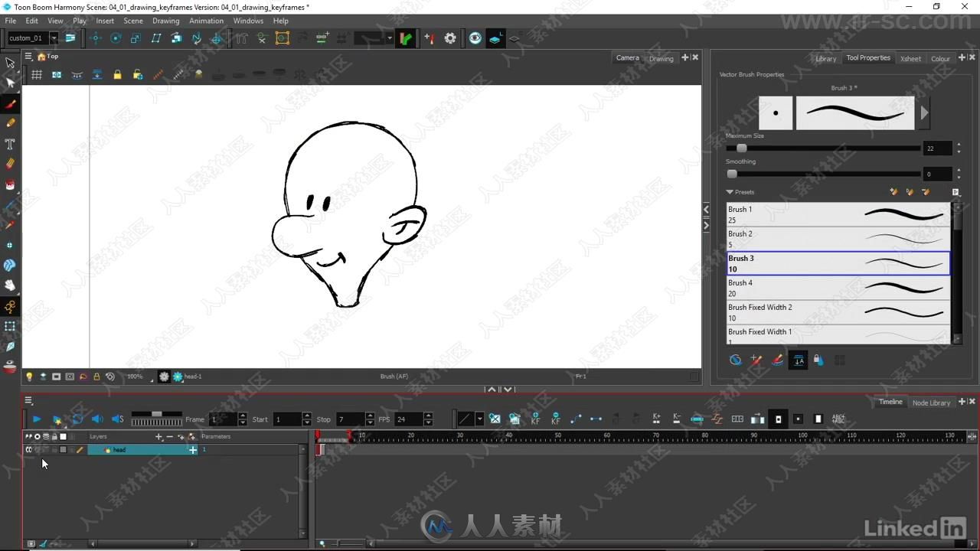Toggle the onion skin icon on head row
Image resolution: width=980 pixels, height=551 pixels.
click(x=45, y=450)
